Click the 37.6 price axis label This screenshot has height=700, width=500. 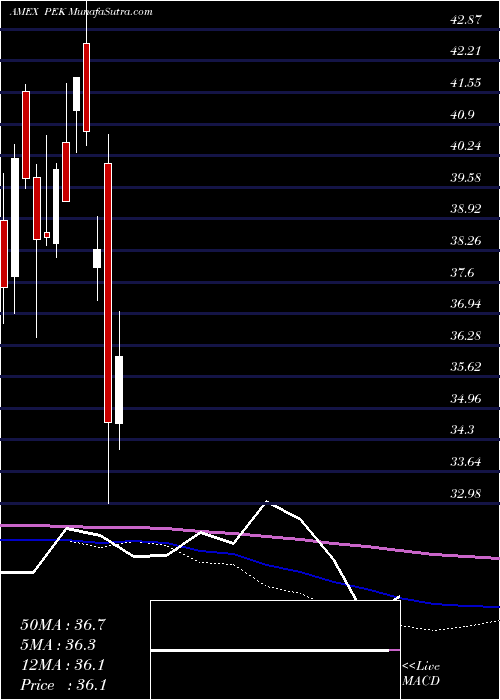tap(462, 272)
